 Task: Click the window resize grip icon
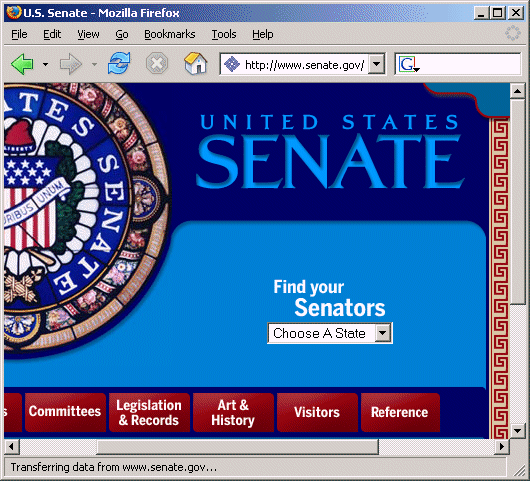[519, 470]
